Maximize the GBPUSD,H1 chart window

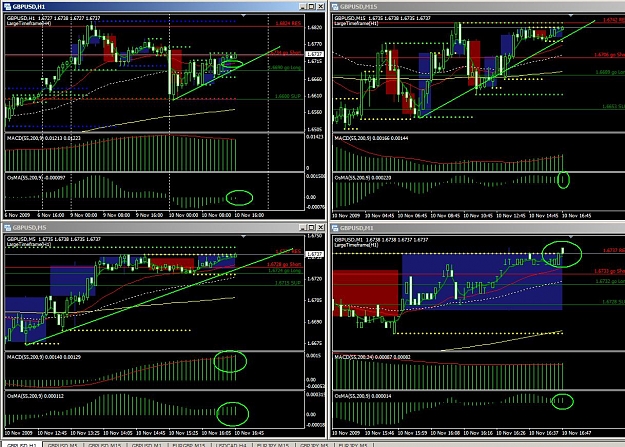pyautogui.click(x=311, y=6)
